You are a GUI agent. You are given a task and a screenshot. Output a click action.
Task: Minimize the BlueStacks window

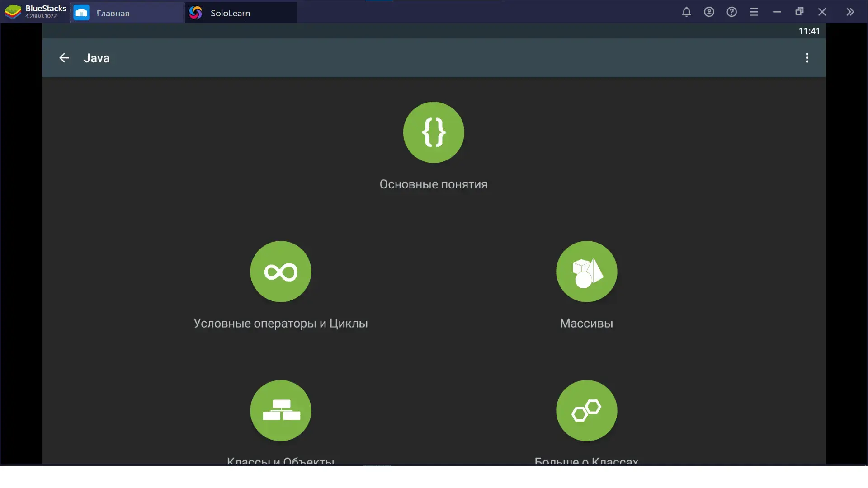pyautogui.click(x=777, y=12)
